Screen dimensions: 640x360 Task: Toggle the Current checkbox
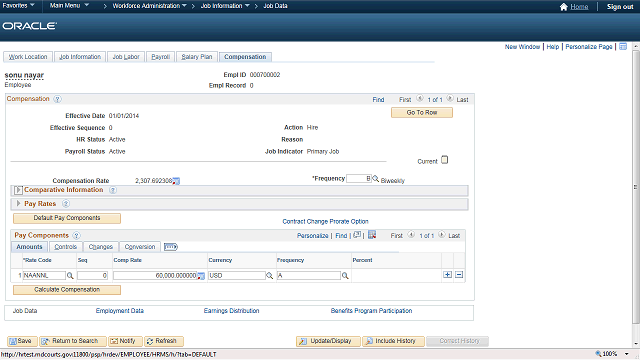(x=444, y=160)
